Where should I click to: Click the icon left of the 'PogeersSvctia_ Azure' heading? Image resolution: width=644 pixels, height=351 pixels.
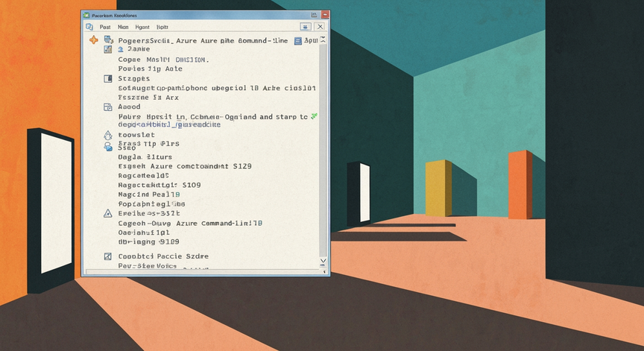pos(108,39)
